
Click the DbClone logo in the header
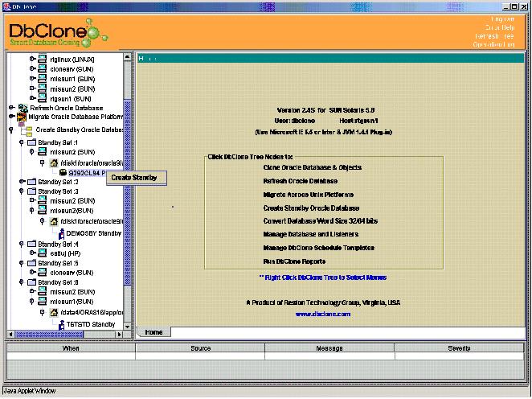[58, 33]
